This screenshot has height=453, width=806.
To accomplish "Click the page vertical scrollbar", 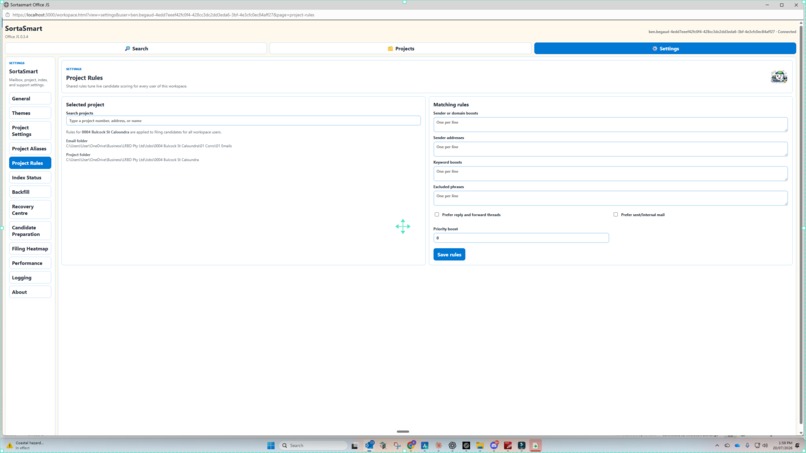I will pos(800,223).
